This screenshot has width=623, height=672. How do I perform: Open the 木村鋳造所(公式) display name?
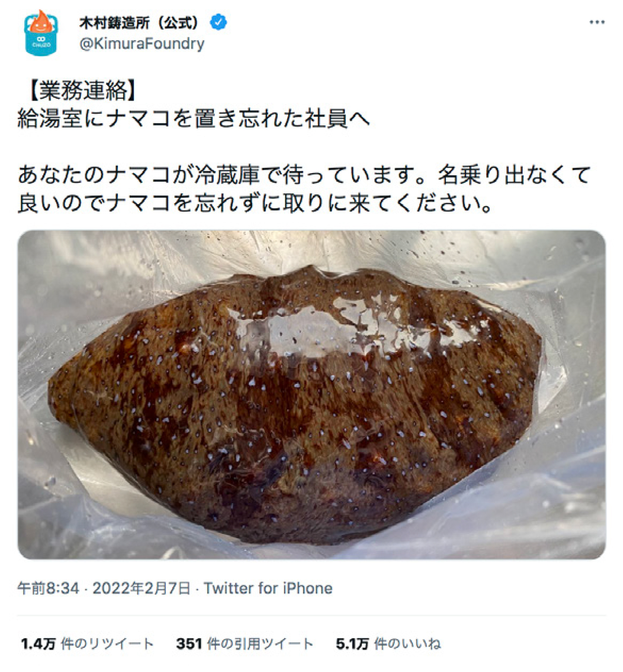tap(139, 22)
